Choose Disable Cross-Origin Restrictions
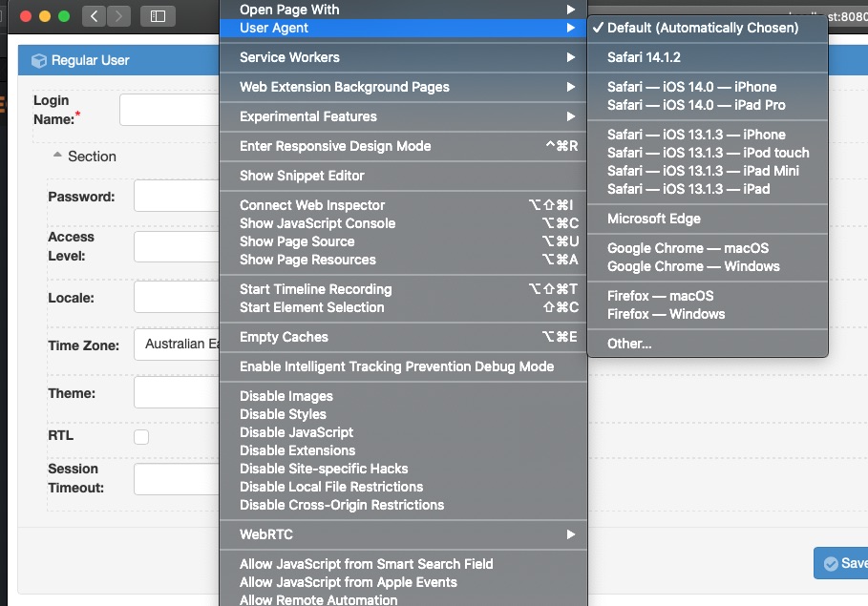This screenshot has height=606, width=868. click(403, 505)
